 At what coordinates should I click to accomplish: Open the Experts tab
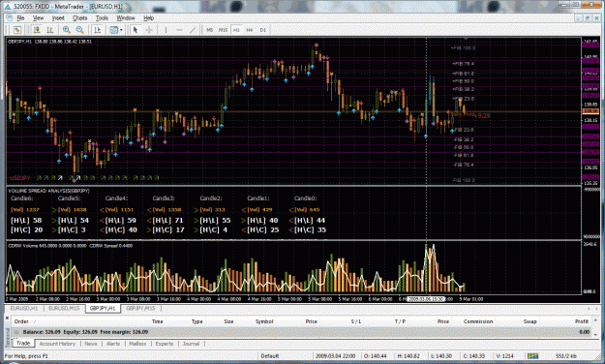165,344
